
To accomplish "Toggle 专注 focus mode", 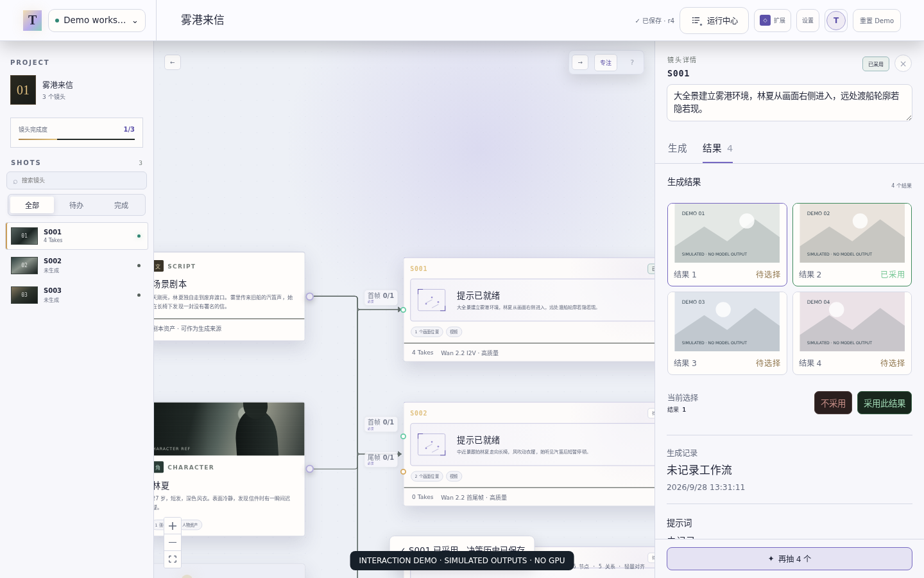I will coord(606,62).
